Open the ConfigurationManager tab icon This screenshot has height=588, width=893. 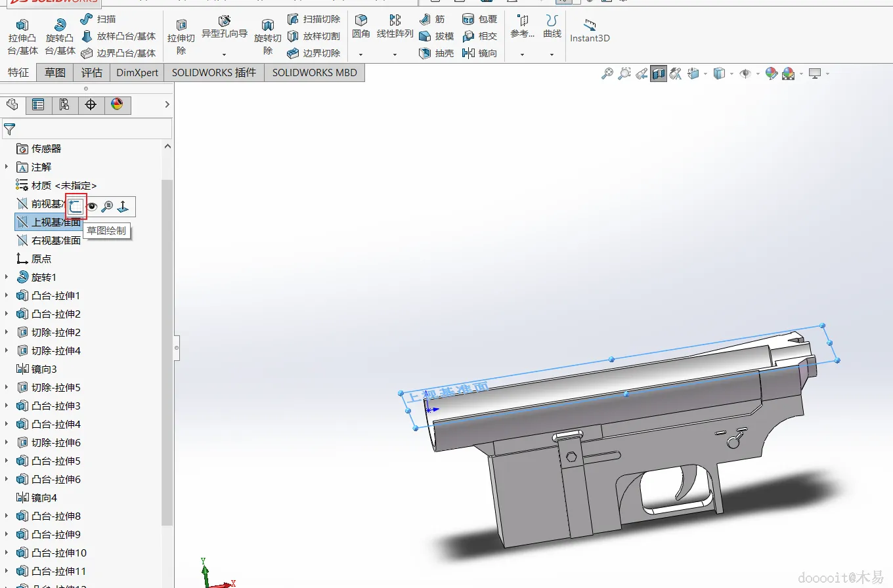coord(64,105)
